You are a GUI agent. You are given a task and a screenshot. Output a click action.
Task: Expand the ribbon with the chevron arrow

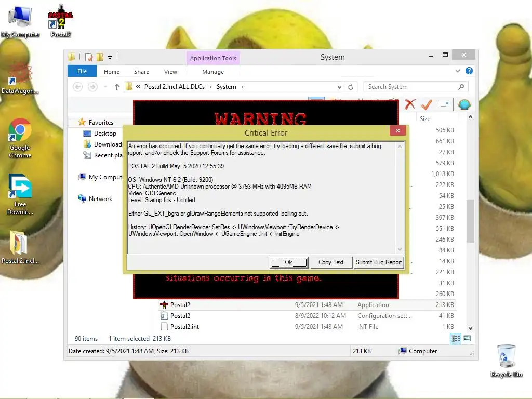coord(458,71)
